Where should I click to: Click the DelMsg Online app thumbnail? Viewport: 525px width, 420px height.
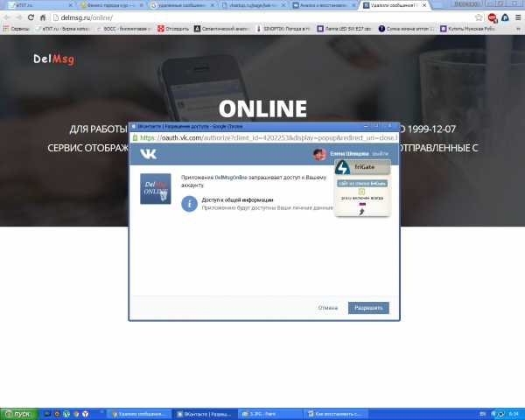pyautogui.click(x=156, y=189)
